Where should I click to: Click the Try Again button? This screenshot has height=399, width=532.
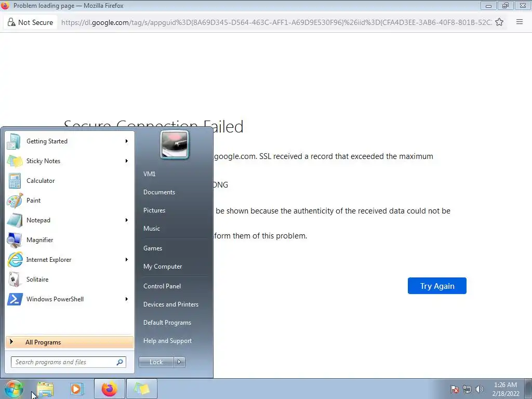coord(437,286)
